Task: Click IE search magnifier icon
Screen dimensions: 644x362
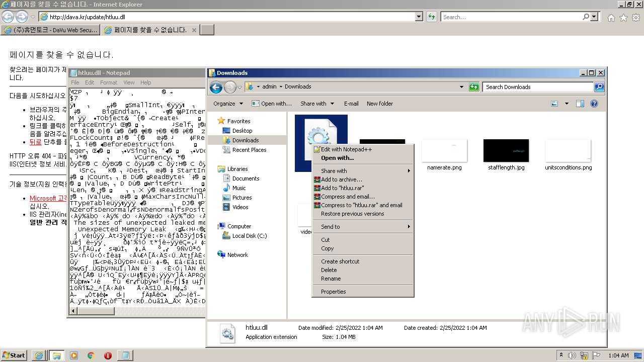Action: [586, 17]
